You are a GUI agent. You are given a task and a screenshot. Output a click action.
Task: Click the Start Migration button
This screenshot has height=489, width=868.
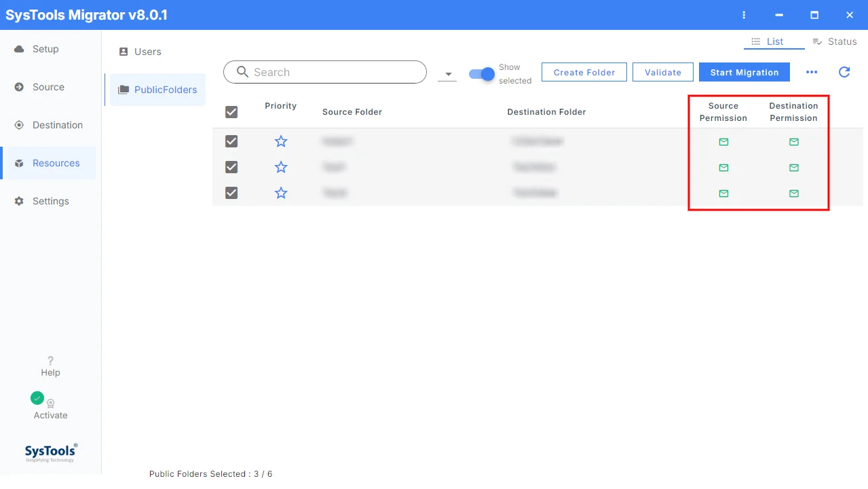click(744, 72)
